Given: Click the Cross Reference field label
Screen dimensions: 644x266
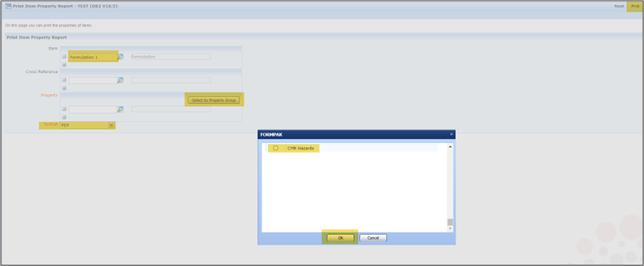Looking at the screenshot, I should pyautogui.click(x=42, y=72).
